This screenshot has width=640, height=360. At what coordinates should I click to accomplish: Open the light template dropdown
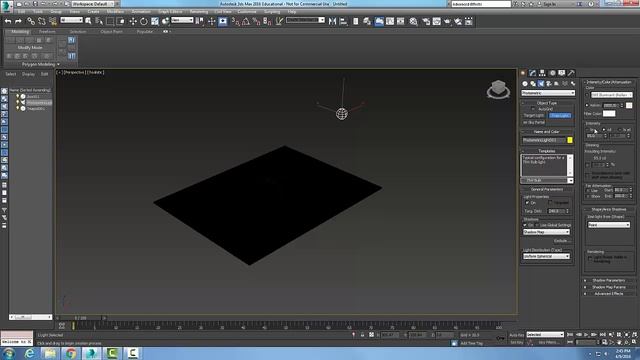pyautogui.click(x=547, y=180)
